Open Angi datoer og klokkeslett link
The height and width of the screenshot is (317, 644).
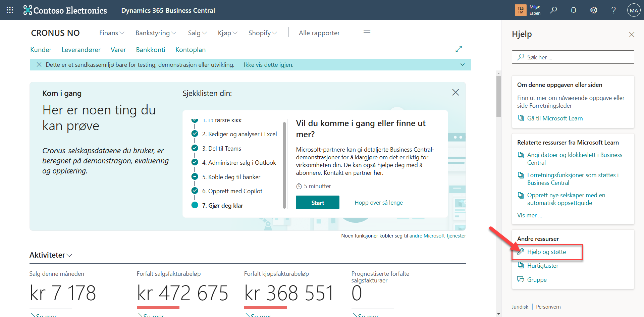[575, 159]
